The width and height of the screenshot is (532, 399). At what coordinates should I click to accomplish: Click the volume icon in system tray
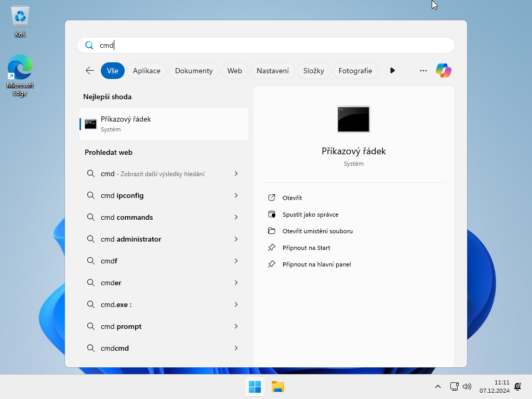467,387
